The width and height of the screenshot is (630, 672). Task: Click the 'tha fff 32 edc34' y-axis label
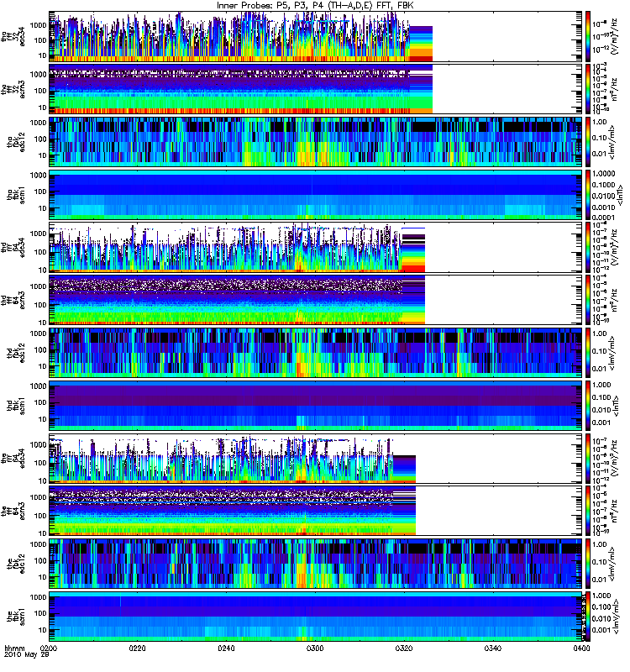(x=13, y=37)
